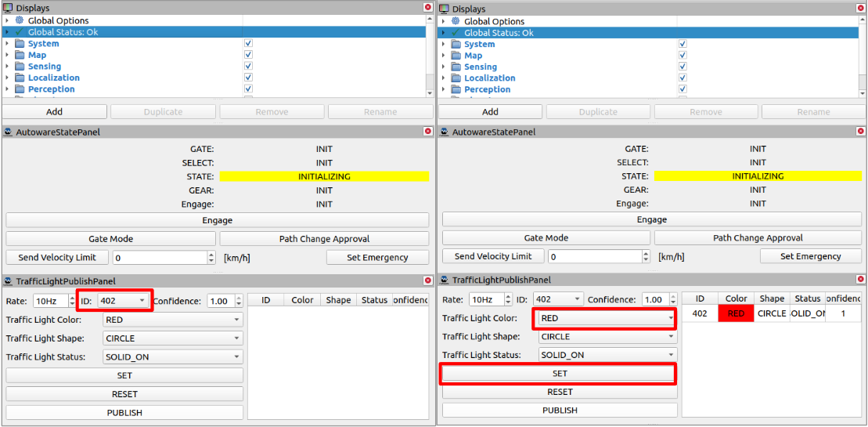Viewport: 868px width, 427px height.
Task: Click the velocity limit input field in left panel
Action: point(160,258)
